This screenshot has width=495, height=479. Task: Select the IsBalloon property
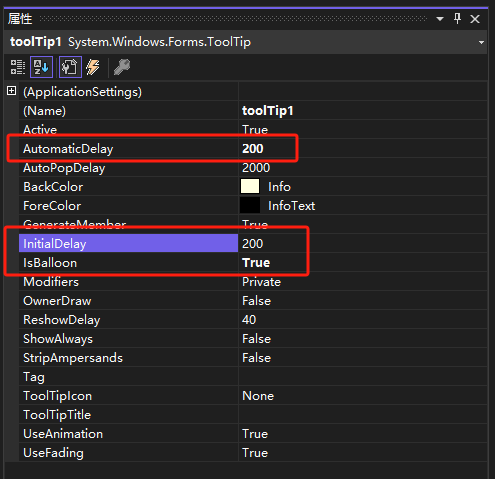pyautogui.click(x=129, y=263)
